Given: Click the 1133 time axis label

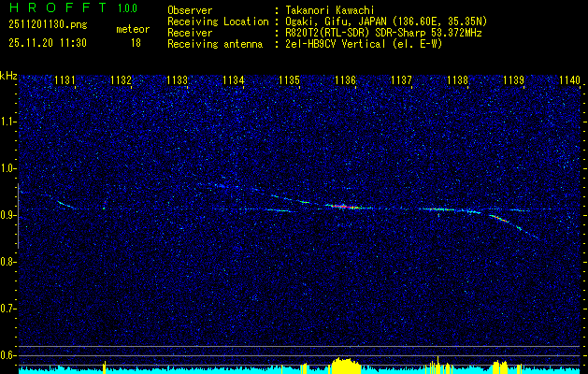Looking at the screenshot, I should (x=177, y=79).
